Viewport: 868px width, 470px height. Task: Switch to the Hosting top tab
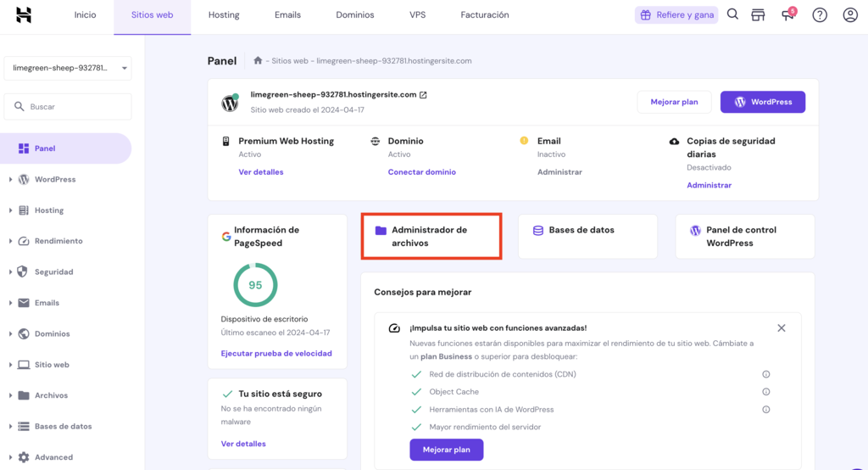click(x=224, y=15)
